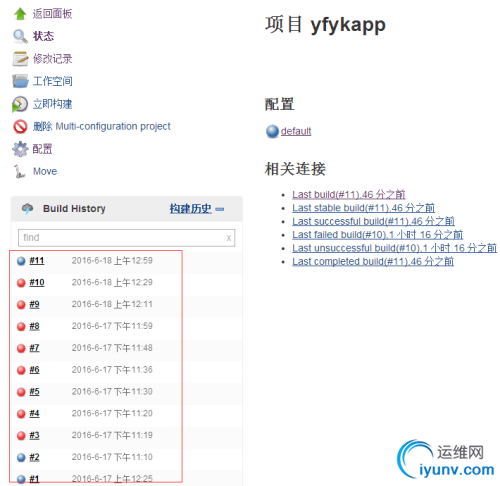Click red status ball for build #7
This screenshot has width=500, height=486.
click(21, 348)
